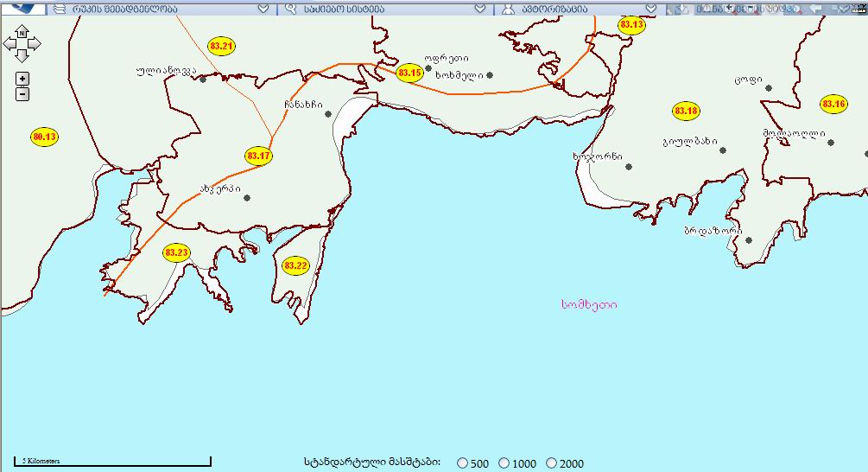This screenshot has height=472, width=868.
Task: Click the yellow 83.13 zone marker
Action: (x=631, y=25)
